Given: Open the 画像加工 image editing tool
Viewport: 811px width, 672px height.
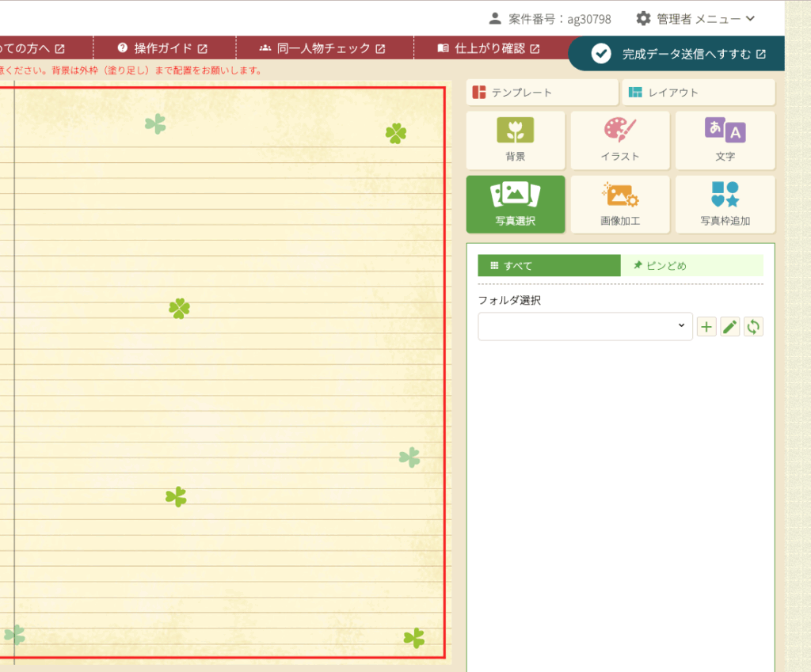Looking at the screenshot, I should click(x=619, y=204).
